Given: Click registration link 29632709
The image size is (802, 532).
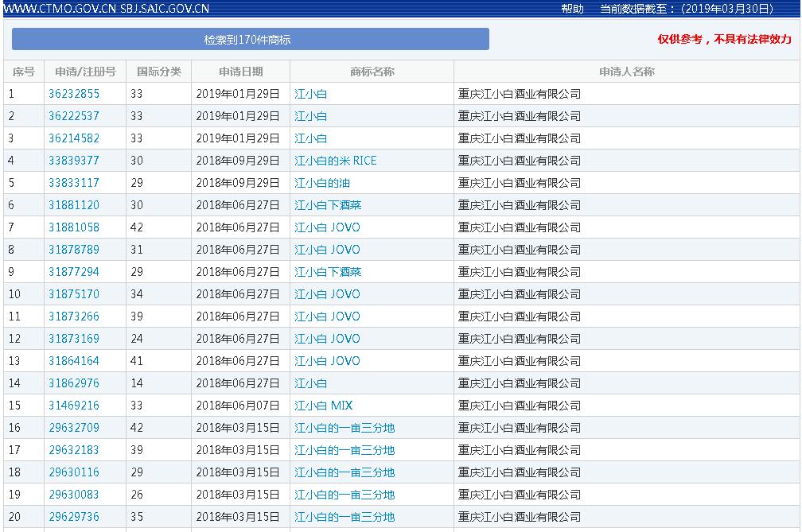Looking at the screenshot, I should (x=74, y=428).
